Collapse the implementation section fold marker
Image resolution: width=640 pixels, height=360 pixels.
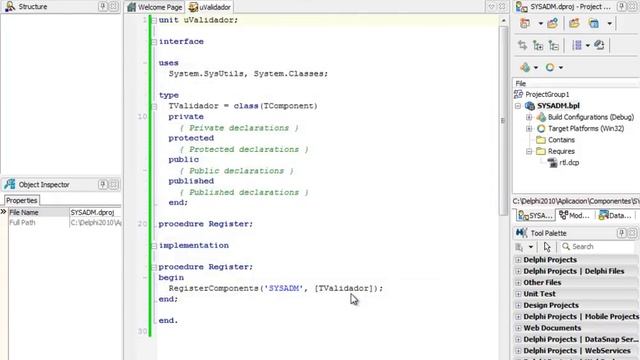[154, 246]
